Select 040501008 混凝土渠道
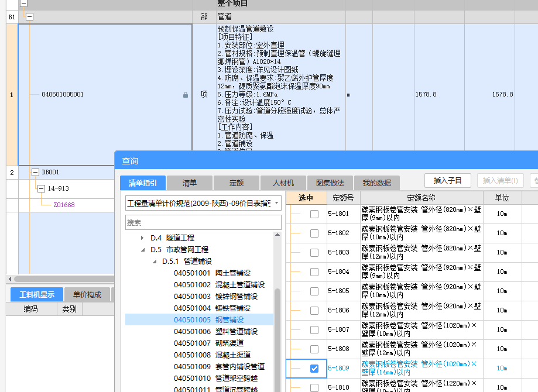This screenshot has height=392, width=538. click(212, 355)
